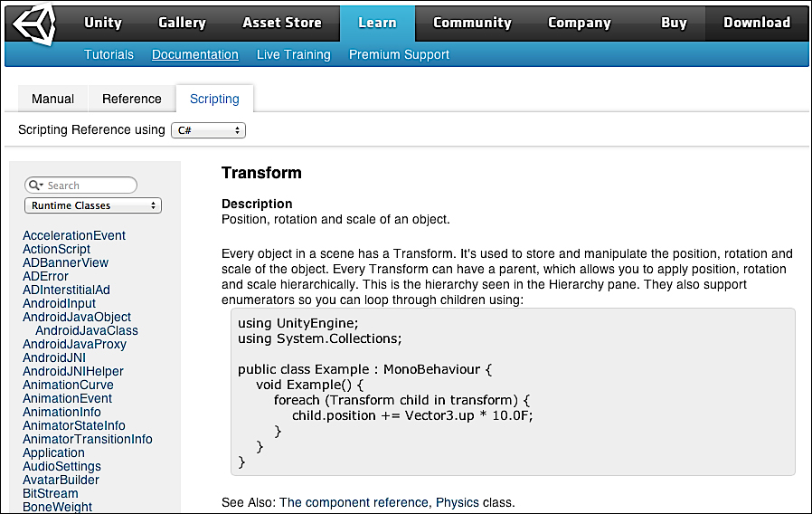Open Application class link
The width and height of the screenshot is (812, 514).
pyautogui.click(x=53, y=452)
